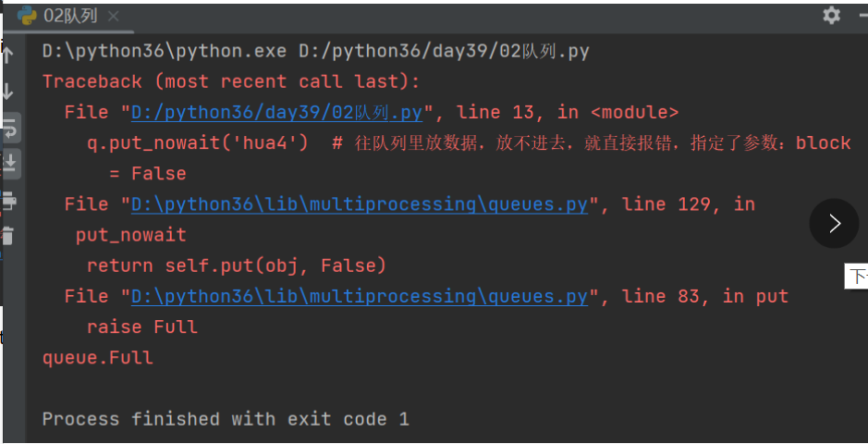Click the next image arrow button
Image resolution: width=868 pixels, height=444 pixels.
pos(835,223)
